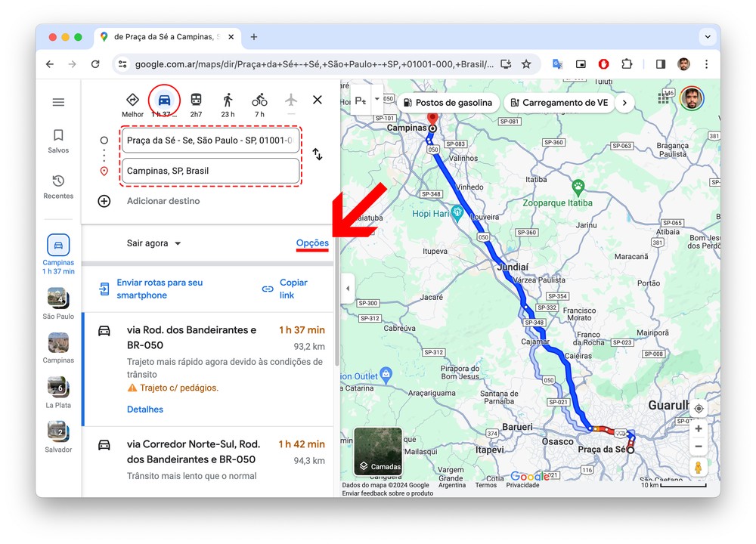This screenshot has width=756, height=544.
Task: Open a new browser tab
Action: pyautogui.click(x=253, y=36)
